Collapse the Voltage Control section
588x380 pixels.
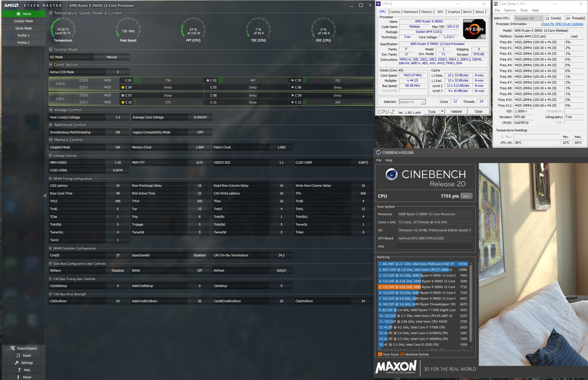[x=51, y=110]
